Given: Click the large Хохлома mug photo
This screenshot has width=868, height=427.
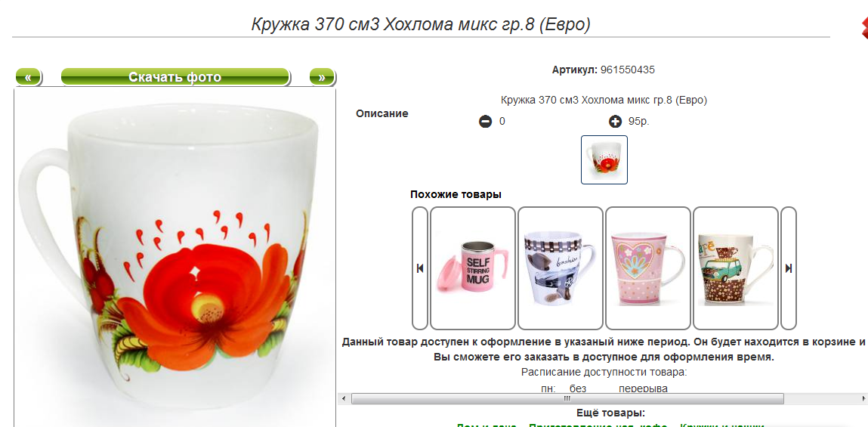Looking at the screenshot, I should pos(175,258).
